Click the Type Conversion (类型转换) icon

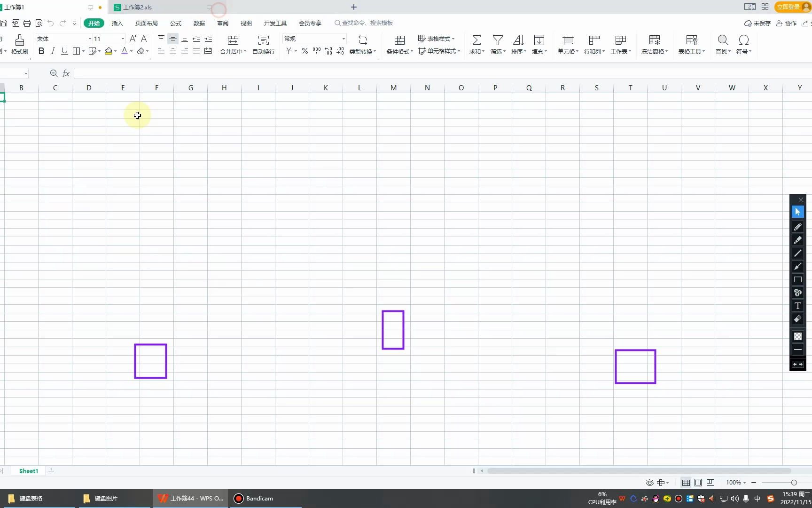tap(362, 40)
